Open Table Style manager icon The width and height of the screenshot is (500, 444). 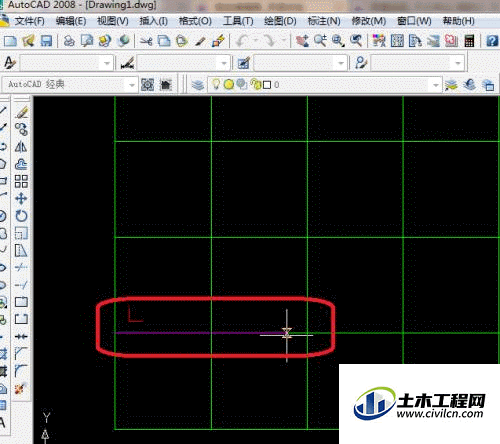point(244,63)
